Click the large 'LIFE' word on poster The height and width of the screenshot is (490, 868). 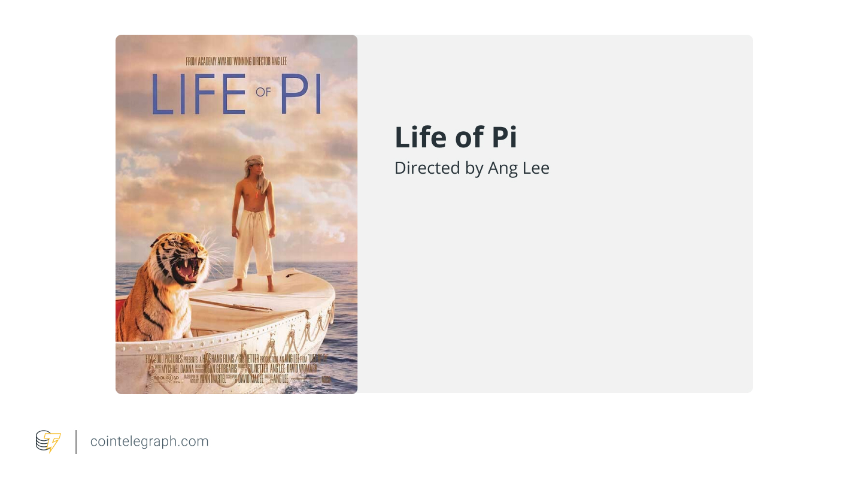(198, 95)
